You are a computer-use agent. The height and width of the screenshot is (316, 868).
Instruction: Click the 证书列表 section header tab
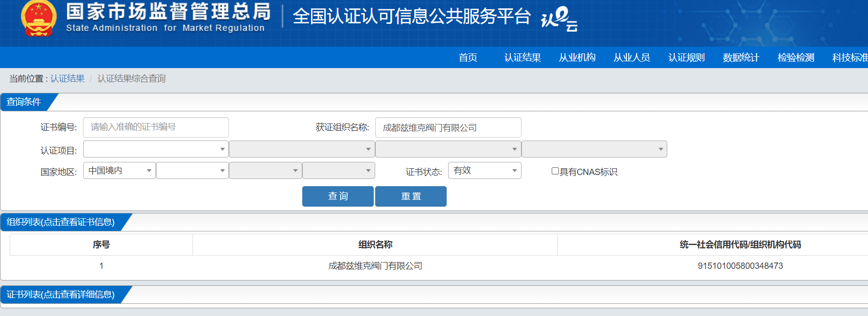[61, 295]
